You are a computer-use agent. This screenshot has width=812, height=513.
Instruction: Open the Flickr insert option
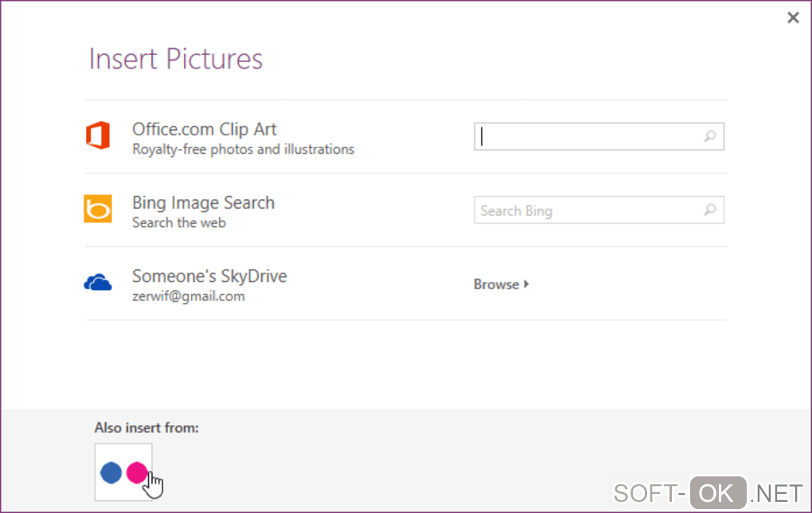[123, 472]
